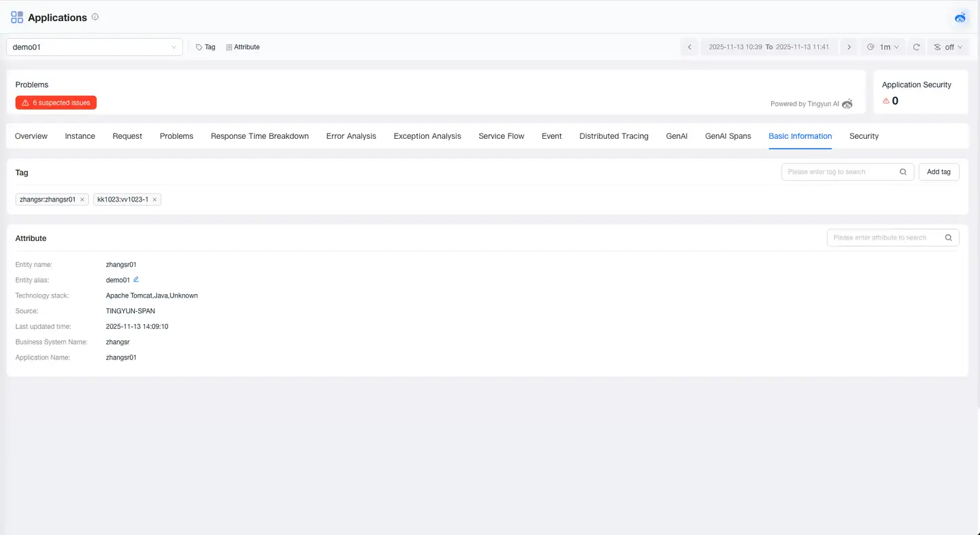Go to next time range arrow
Viewport: 980px width, 535px height.
849,47
